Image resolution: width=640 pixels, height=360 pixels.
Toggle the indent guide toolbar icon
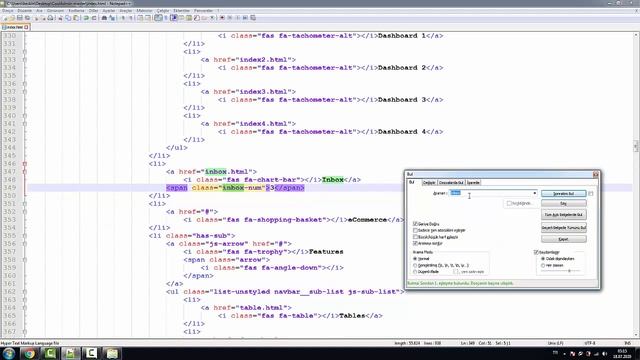click(174, 18)
